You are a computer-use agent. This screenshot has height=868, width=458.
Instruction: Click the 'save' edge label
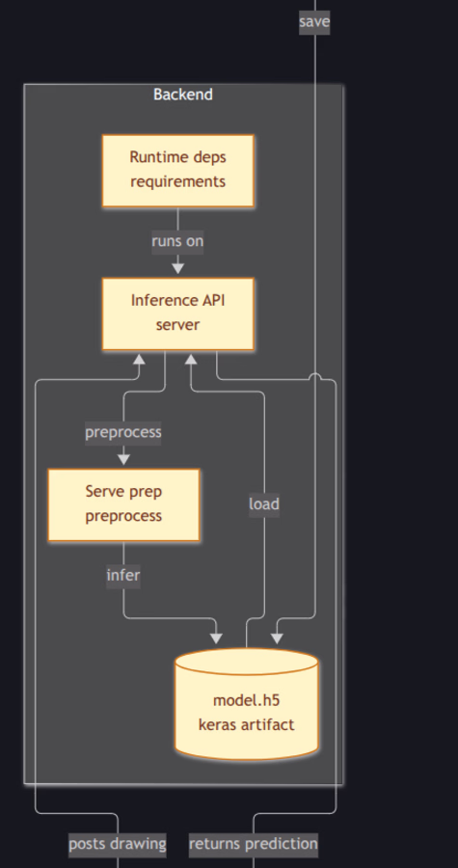point(314,21)
